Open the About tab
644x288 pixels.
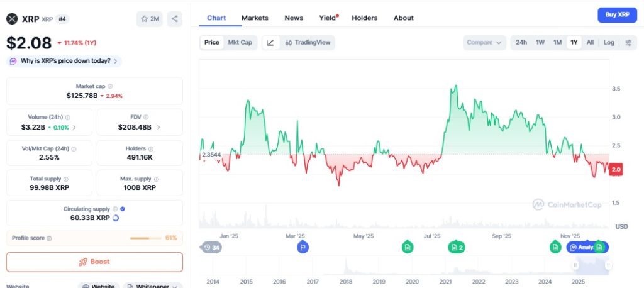click(x=403, y=18)
